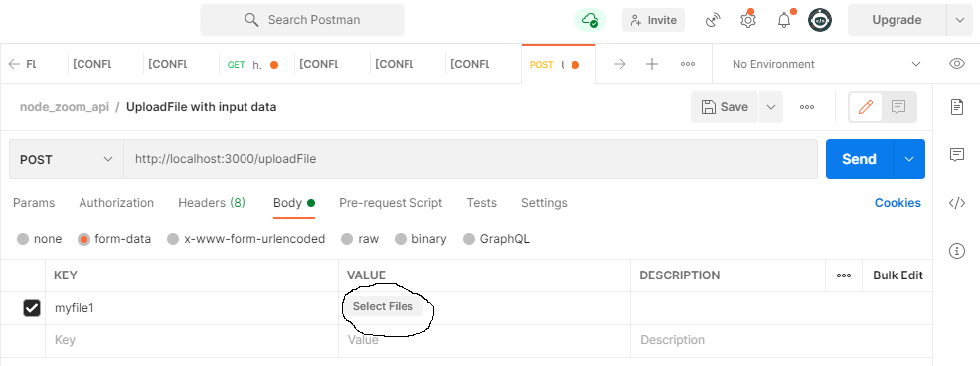
Task: Open the No Environment selector
Action: (827, 64)
